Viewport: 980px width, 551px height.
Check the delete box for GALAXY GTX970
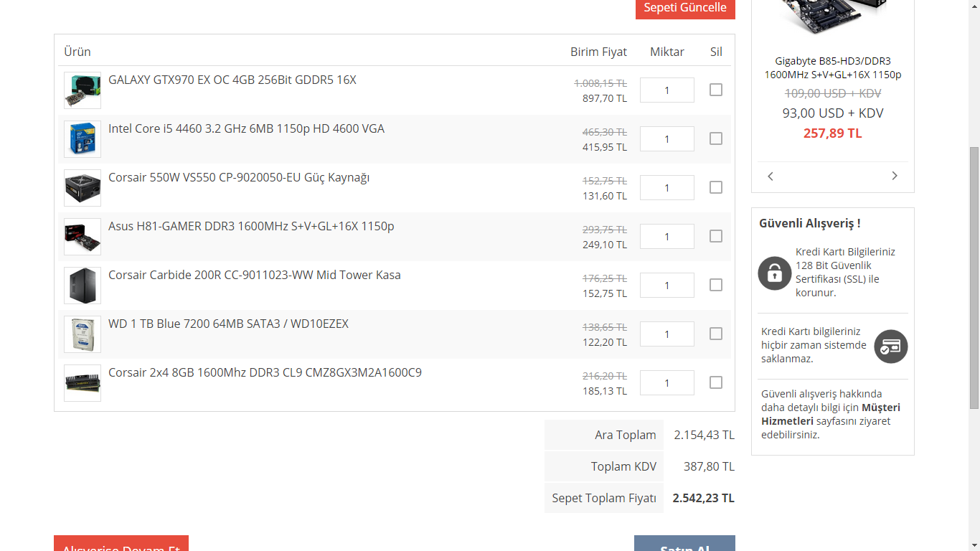(716, 90)
